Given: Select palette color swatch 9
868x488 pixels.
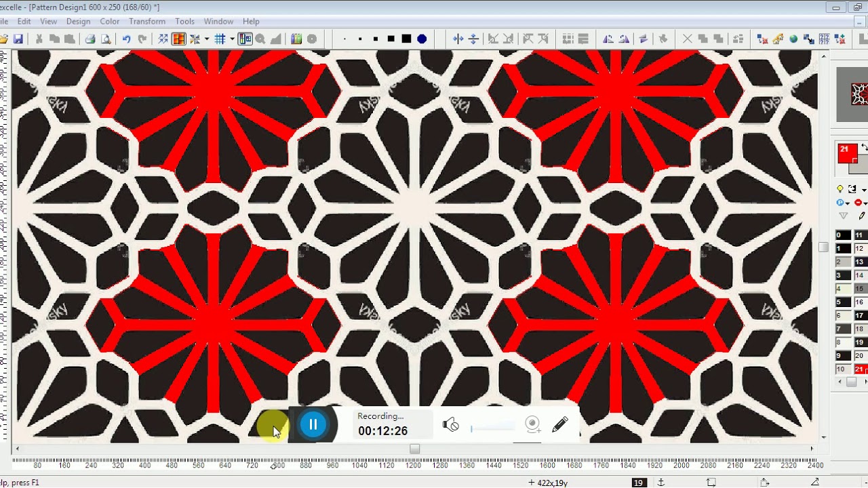Looking at the screenshot, I should click(x=843, y=356).
